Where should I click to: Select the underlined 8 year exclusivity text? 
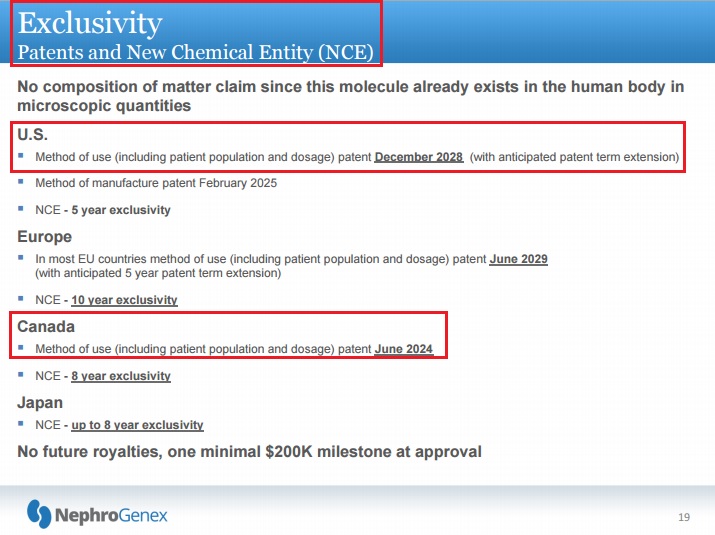coord(121,376)
